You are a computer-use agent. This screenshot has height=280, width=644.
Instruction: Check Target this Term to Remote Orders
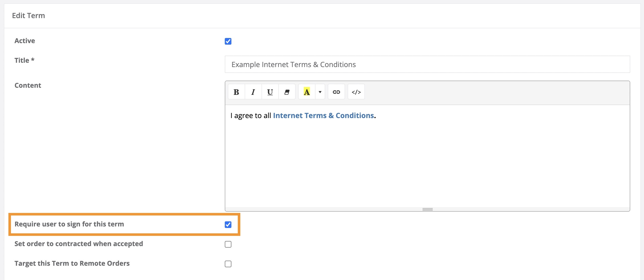(228, 264)
